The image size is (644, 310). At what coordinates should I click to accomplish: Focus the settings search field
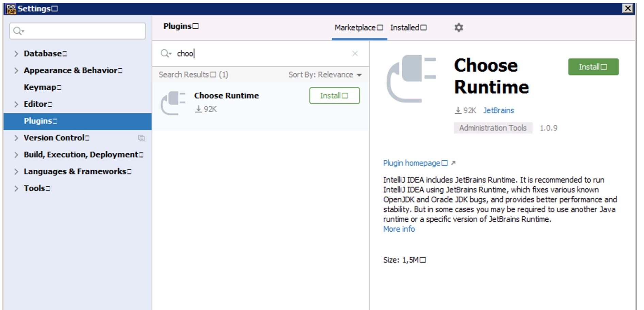click(x=78, y=31)
